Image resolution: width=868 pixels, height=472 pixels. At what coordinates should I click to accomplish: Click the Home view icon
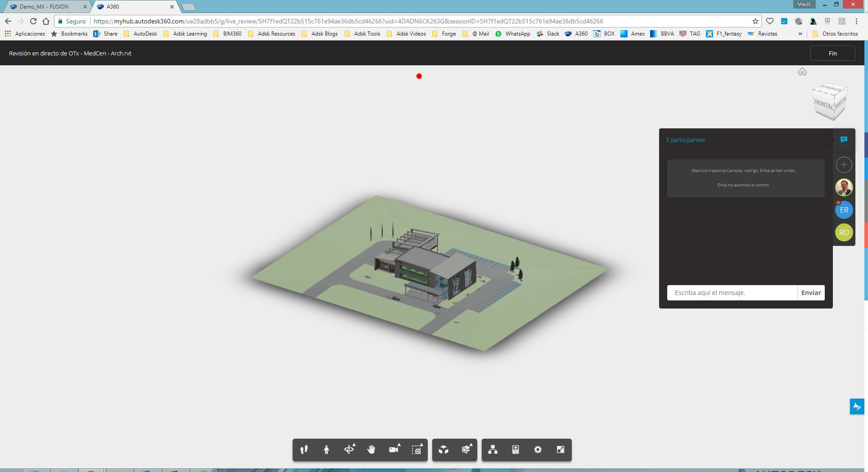point(802,72)
